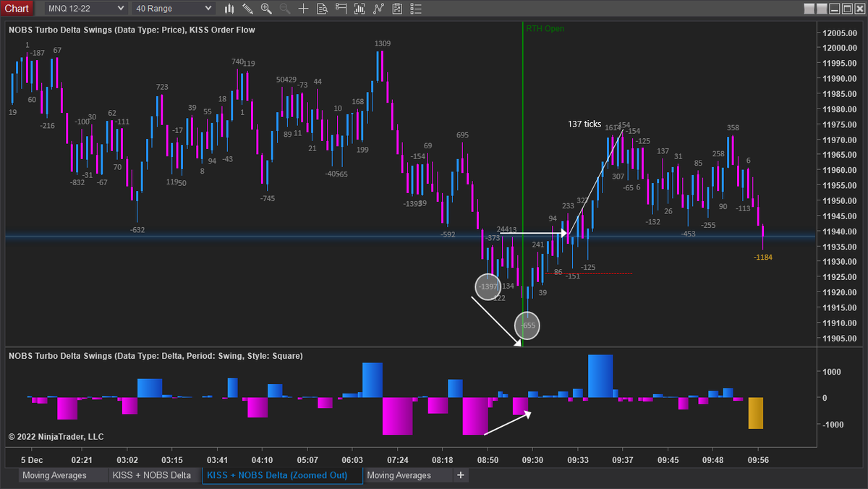Click the second gray link button in title bar
The image size is (868, 489).
tap(822, 9)
